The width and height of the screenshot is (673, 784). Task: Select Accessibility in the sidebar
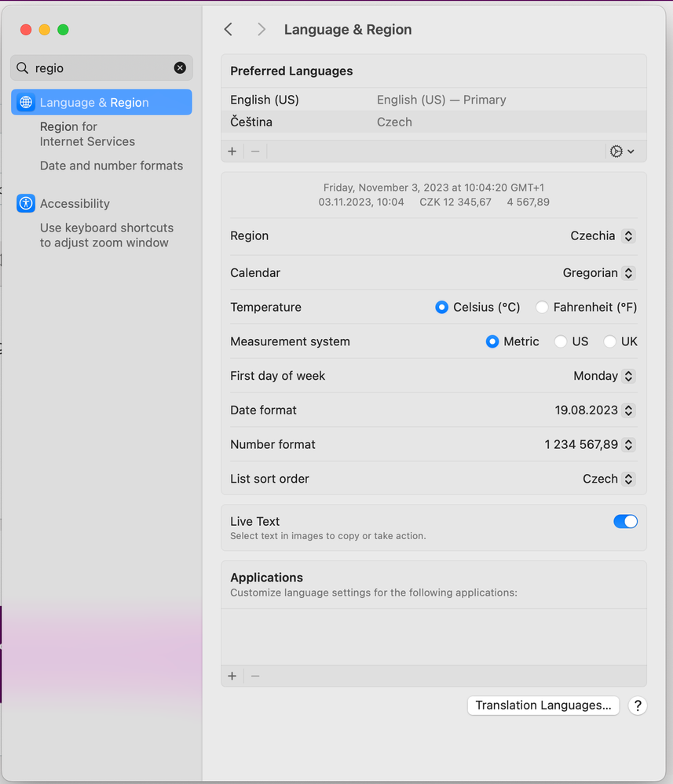coord(75,203)
